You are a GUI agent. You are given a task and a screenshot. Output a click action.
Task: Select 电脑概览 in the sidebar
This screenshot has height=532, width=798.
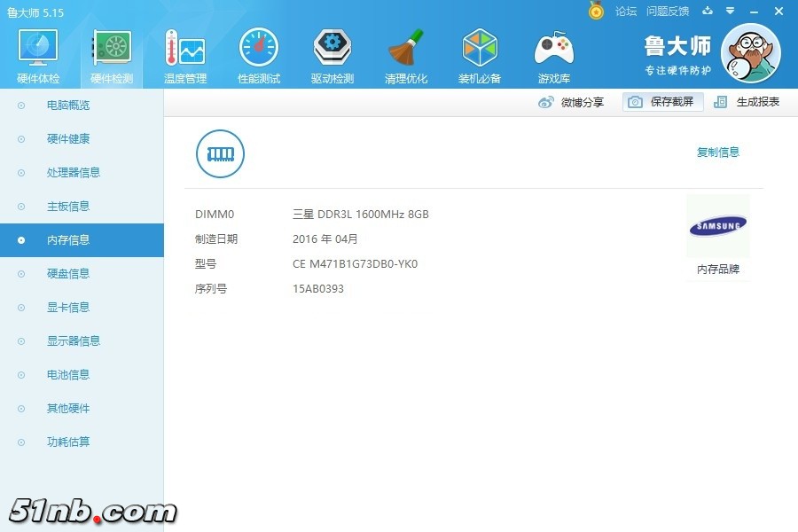tap(68, 106)
